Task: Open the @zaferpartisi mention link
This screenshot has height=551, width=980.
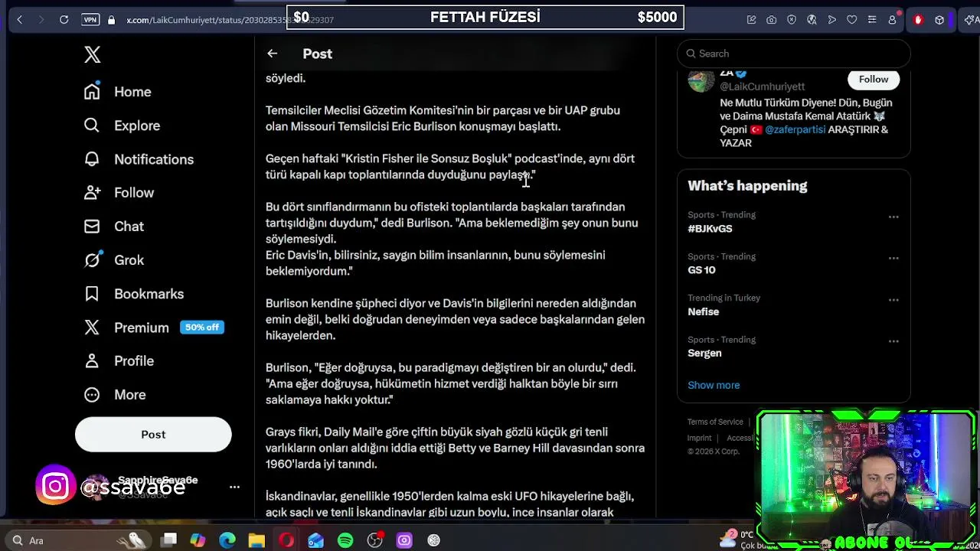Action: pos(795,129)
